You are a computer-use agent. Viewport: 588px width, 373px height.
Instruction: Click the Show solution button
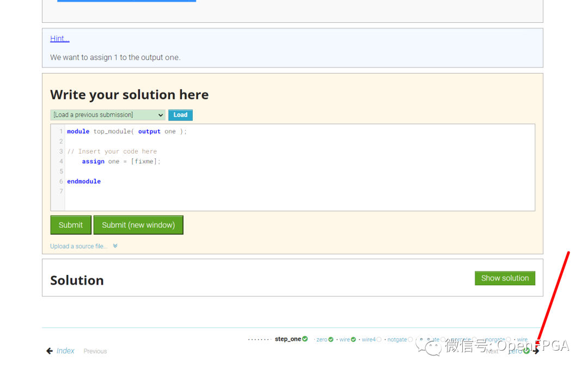coord(505,278)
